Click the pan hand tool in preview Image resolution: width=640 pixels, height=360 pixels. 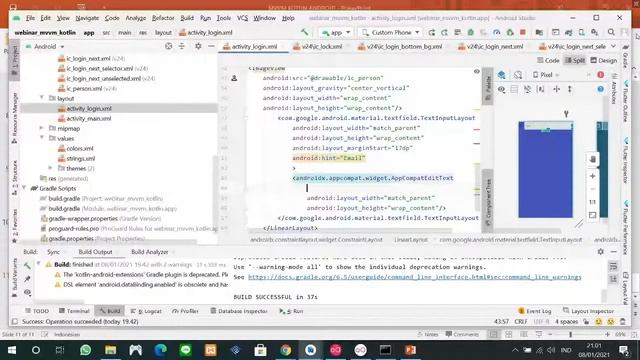pyautogui.click(x=593, y=159)
